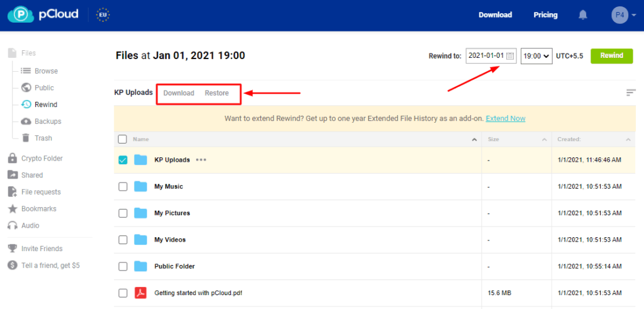Click the Public Folder folder icon
Screen dimensions: 644x309
140,266
